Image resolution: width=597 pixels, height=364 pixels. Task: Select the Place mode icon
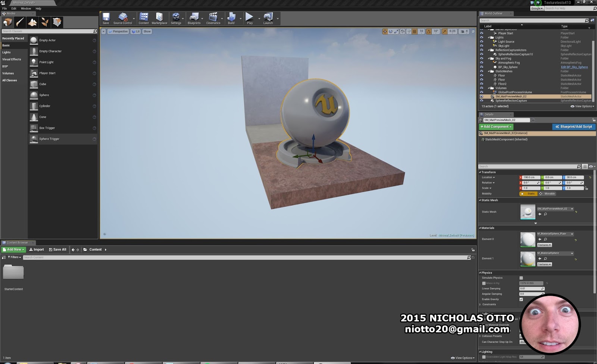point(7,22)
